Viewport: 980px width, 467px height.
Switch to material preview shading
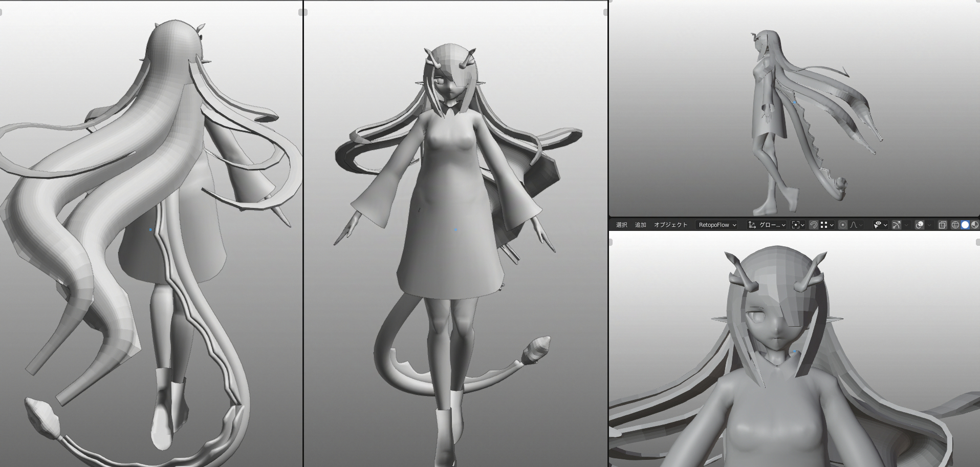(x=974, y=225)
